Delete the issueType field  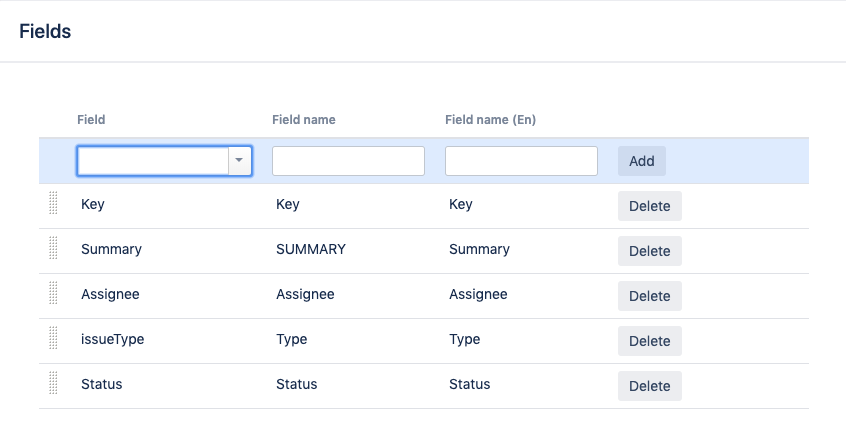(x=649, y=341)
